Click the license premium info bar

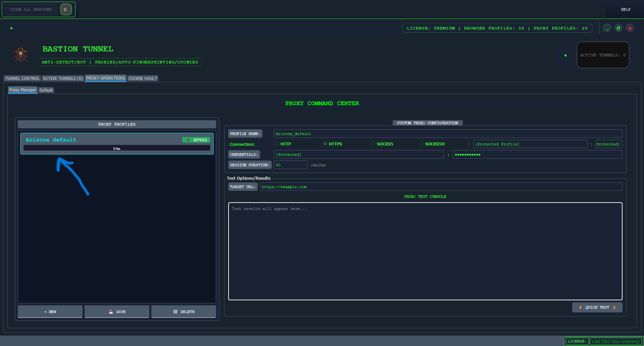(497, 28)
